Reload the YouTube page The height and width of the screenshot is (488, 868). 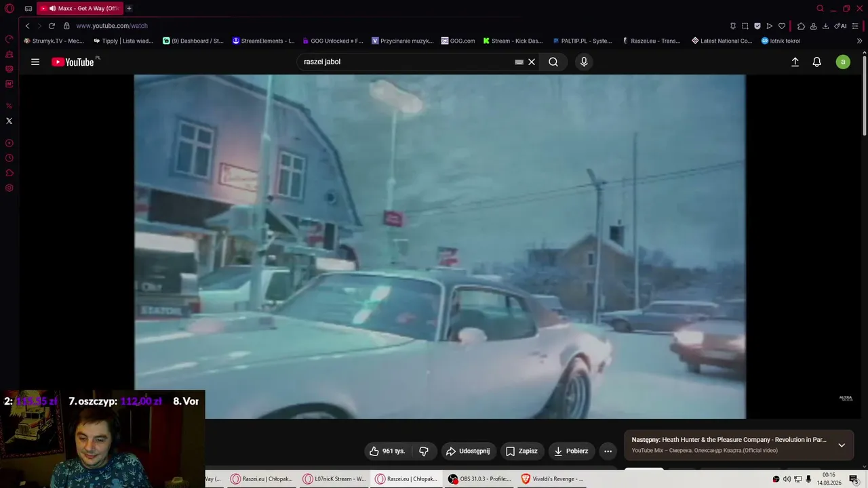coord(52,26)
